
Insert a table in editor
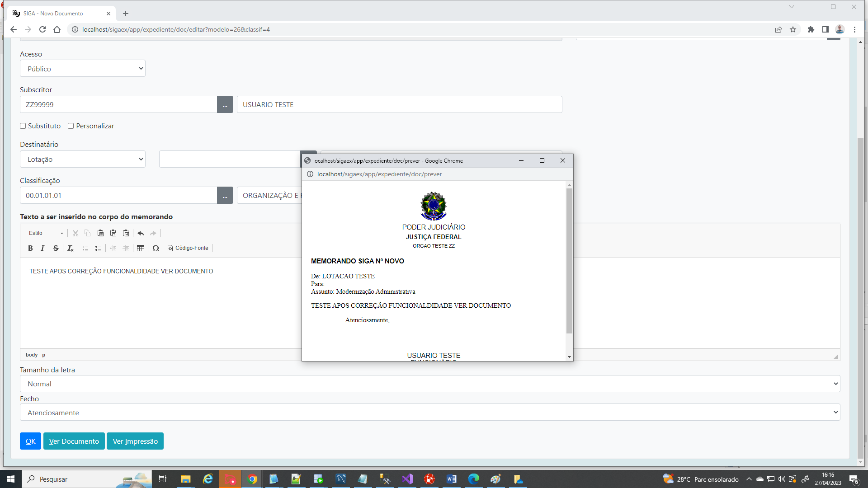(x=141, y=248)
